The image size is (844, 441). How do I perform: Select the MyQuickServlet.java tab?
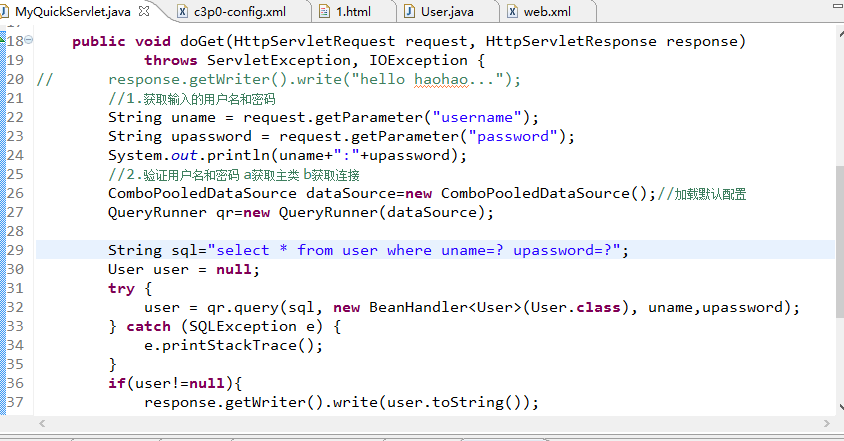pos(72,12)
